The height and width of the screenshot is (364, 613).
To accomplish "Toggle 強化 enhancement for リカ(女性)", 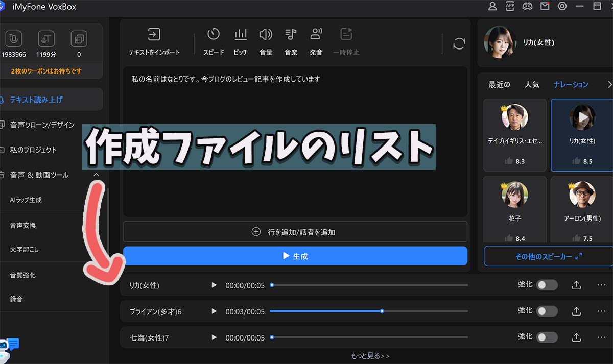I will coord(547,285).
